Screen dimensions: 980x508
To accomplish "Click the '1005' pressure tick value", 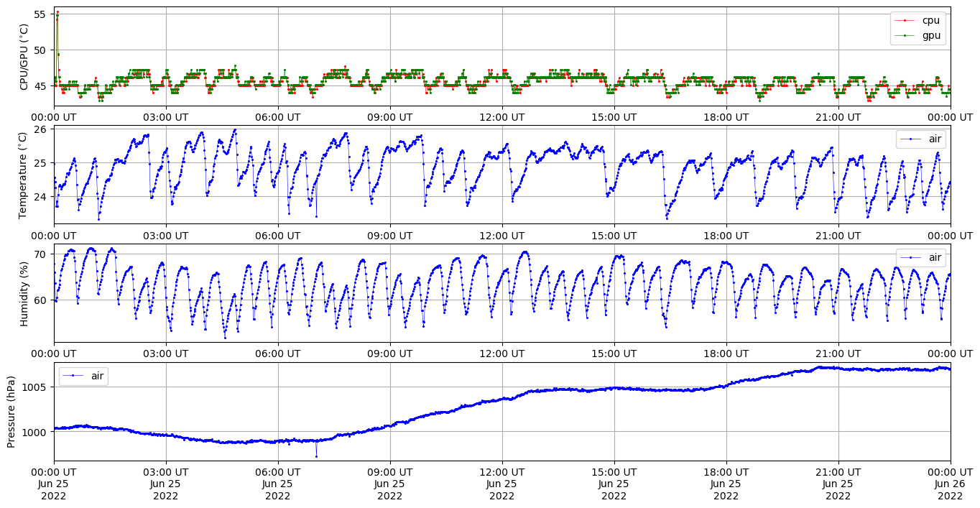I will tap(34, 387).
